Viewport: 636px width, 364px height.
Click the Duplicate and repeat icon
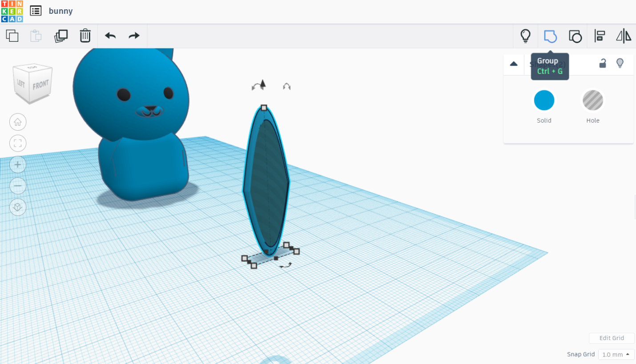coord(61,36)
